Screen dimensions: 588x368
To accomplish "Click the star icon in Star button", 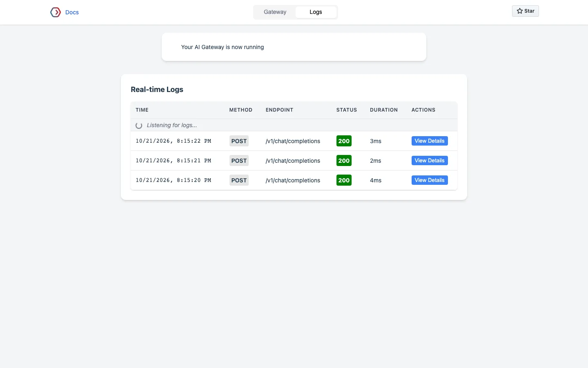I will click(519, 11).
